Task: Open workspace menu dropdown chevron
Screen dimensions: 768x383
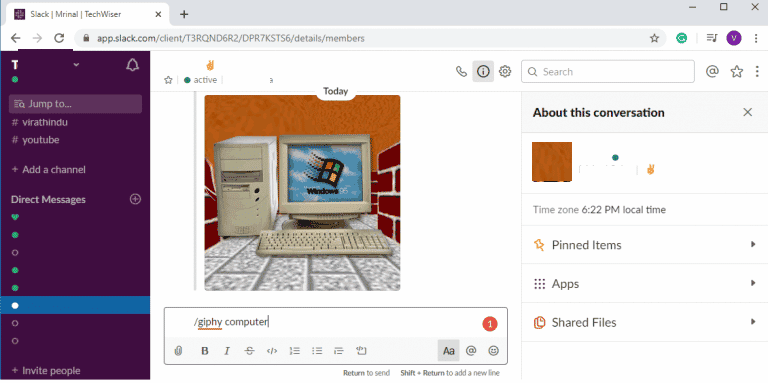Action: click(76, 65)
